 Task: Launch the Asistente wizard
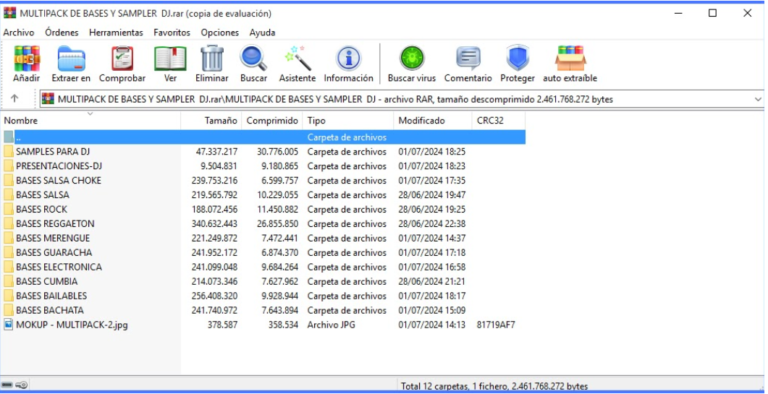(297, 58)
